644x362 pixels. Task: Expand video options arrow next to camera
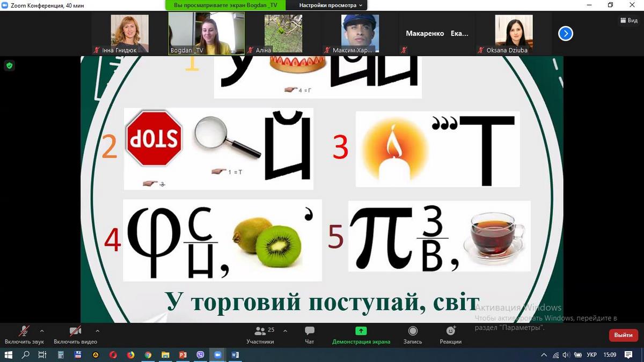point(97,331)
